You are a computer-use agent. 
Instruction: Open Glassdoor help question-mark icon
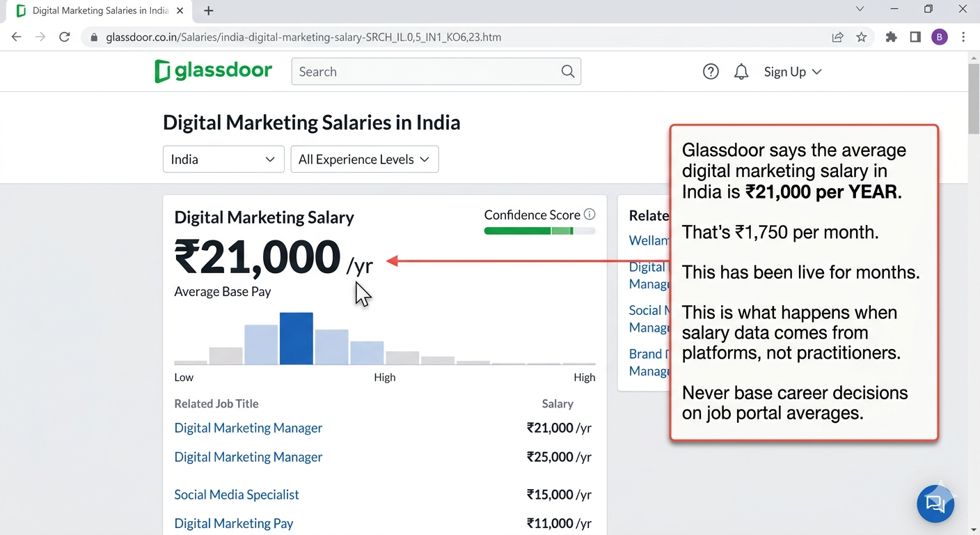[711, 71]
